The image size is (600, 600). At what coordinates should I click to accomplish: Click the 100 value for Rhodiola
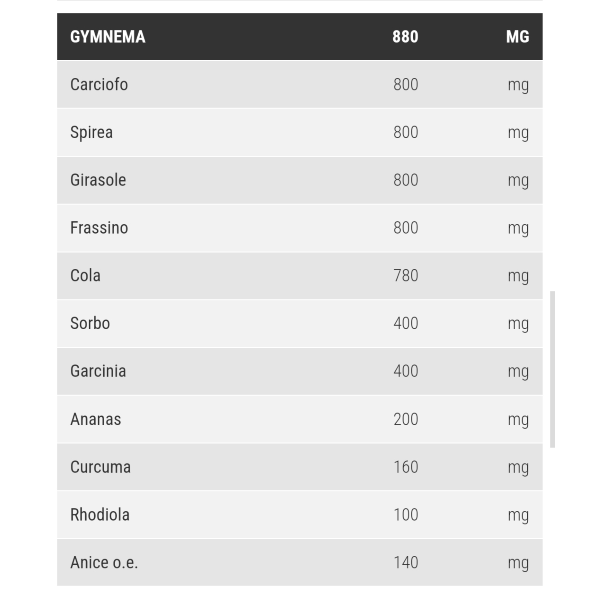pos(406,515)
